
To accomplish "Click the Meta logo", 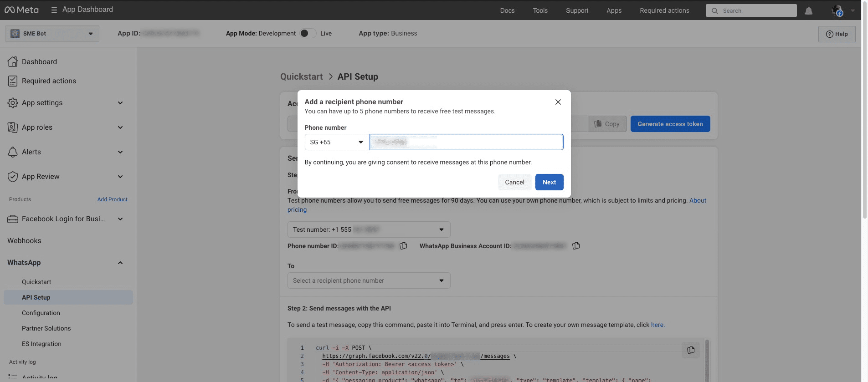I will 21,10.
